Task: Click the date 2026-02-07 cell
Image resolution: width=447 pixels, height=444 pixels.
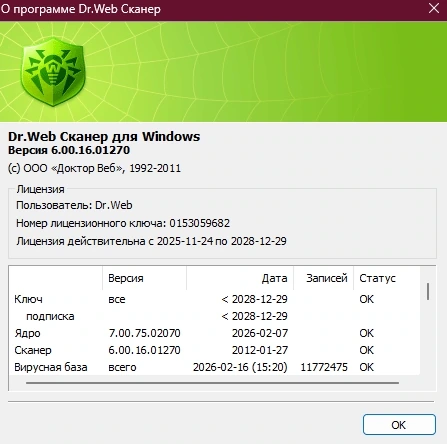Action: 260,333
